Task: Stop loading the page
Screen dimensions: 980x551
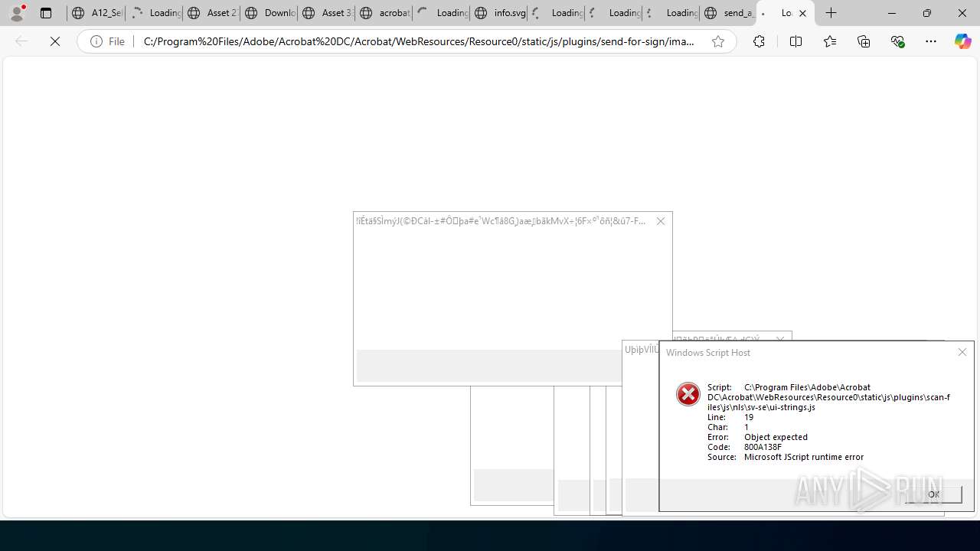Action: point(55,42)
